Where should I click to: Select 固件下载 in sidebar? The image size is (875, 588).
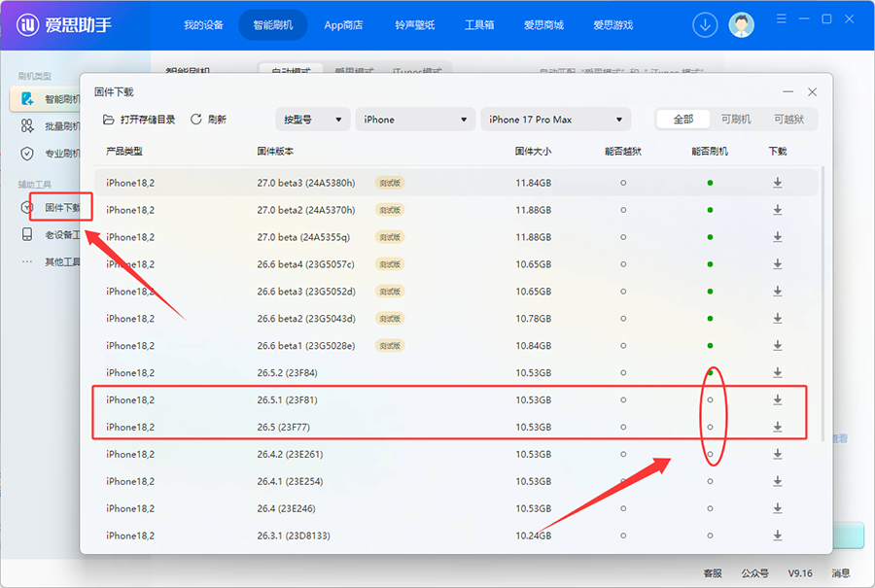coord(61,208)
